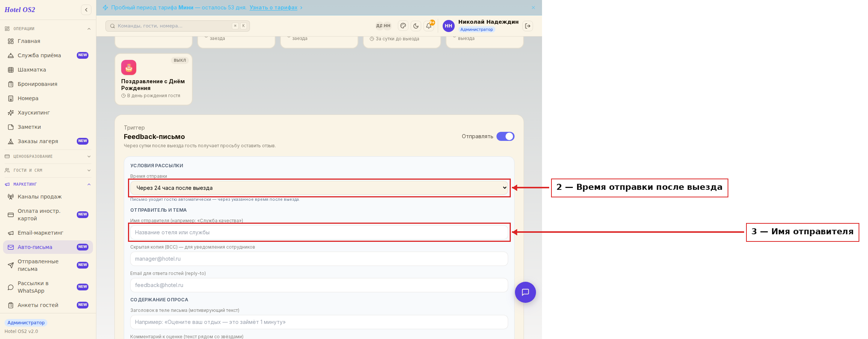Image resolution: width=868 pixels, height=339 pixels.
Task: Open the chat support bubble
Action: pos(525,292)
